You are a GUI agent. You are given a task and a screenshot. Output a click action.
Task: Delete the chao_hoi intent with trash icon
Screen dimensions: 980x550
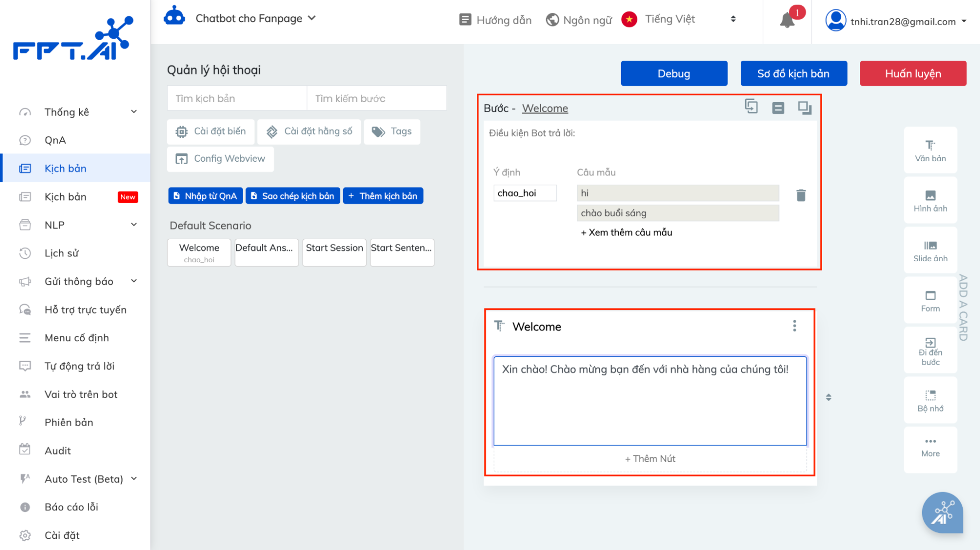(801, 195)
